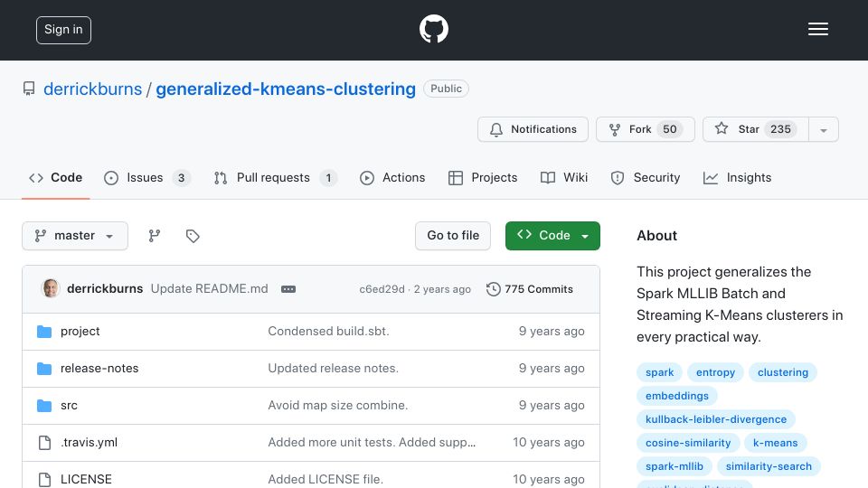Click the Star count 235
868x488 pixels.
pos(780,129)
